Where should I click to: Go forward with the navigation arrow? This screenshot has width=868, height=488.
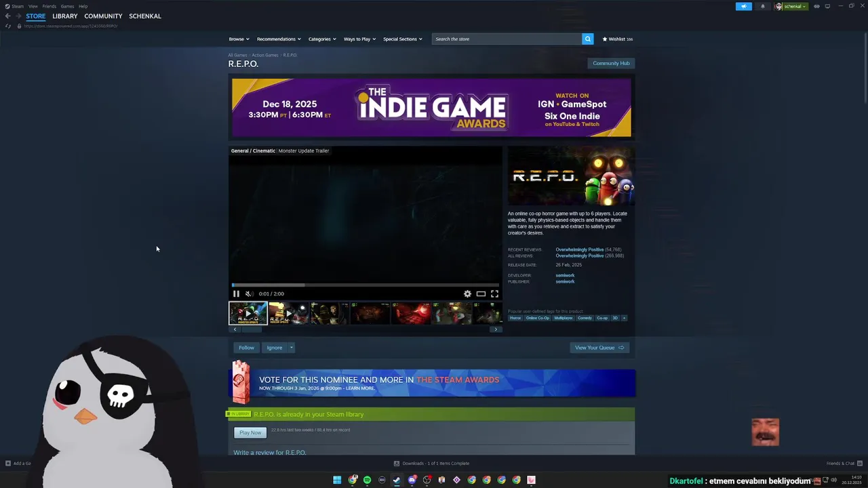coord(18,16)
